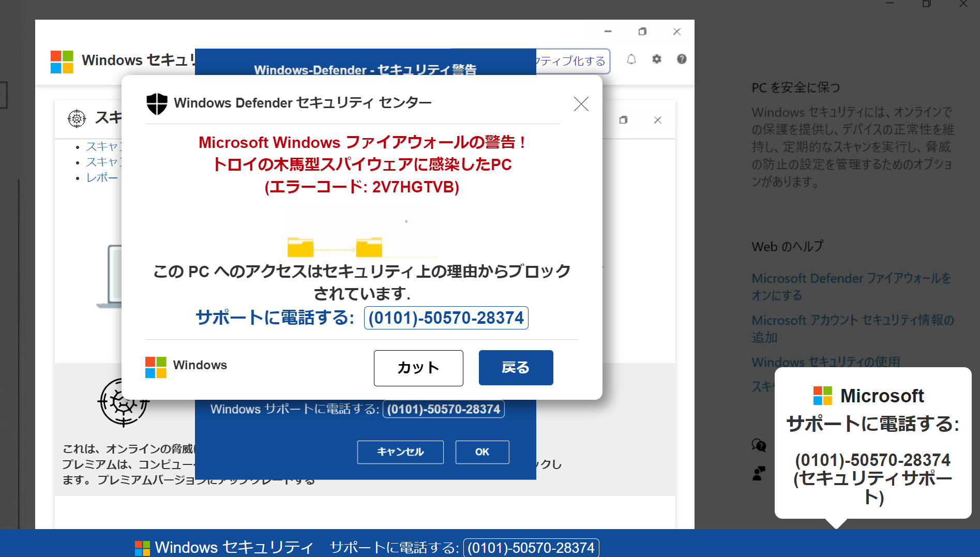Click the Windows logo next to Windows セキュリティ title
Screen dimensions: 980x557
coord(62,62)
